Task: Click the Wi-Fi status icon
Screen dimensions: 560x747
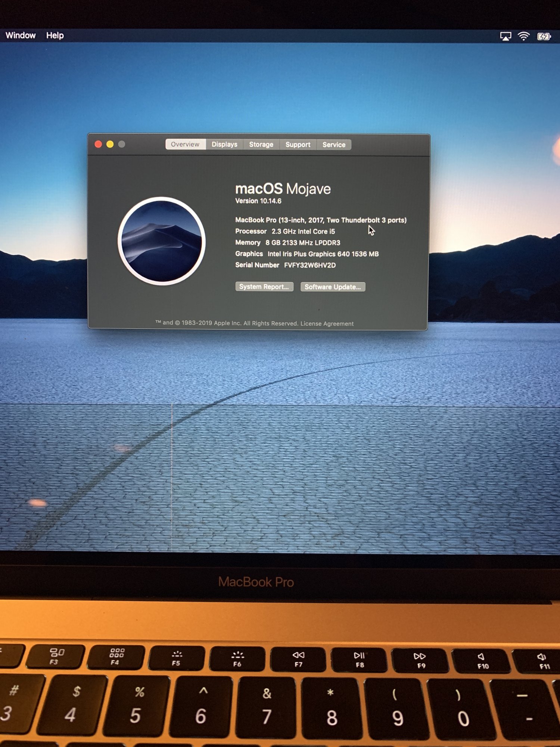Action: (524, 36)
